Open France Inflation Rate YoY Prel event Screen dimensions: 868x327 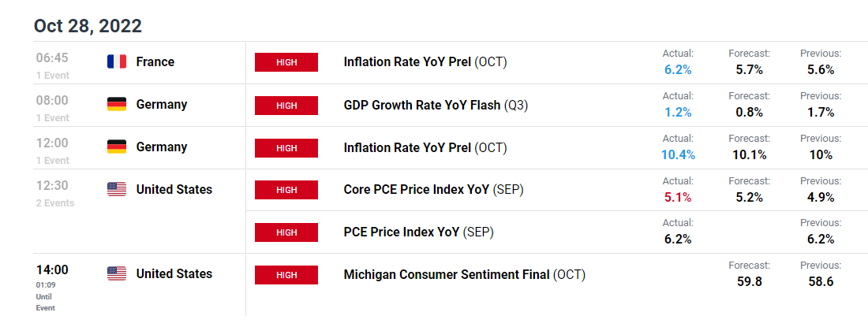[425, 62]
